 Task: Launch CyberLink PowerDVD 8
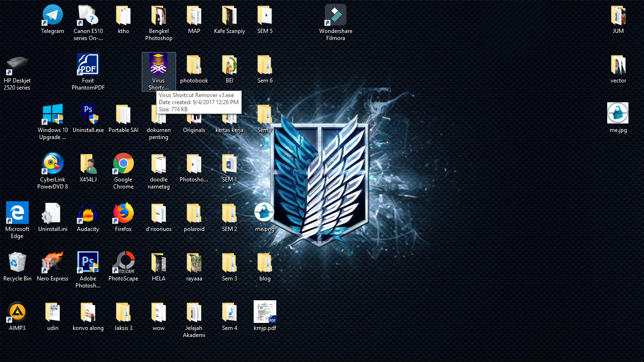(52, 163)
